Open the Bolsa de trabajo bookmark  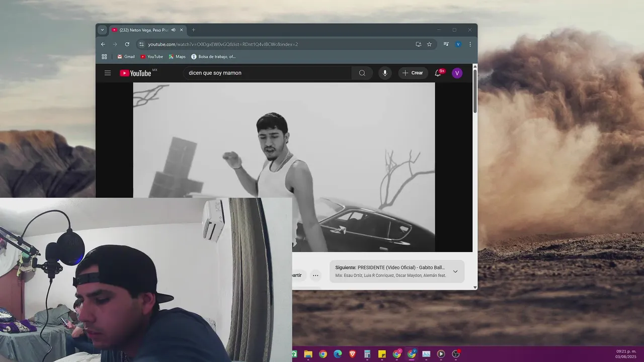tap(213, 57)
